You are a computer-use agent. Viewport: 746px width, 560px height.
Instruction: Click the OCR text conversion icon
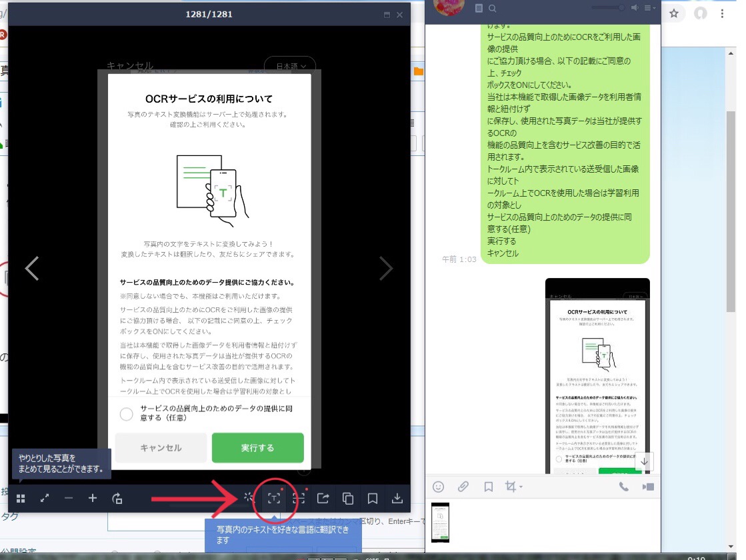pos(273,498)
